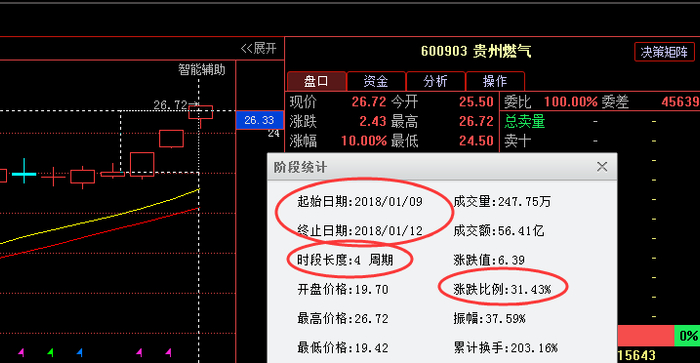
Task: Click 成交额:56.41亿 value
Action: click(498, 231)
